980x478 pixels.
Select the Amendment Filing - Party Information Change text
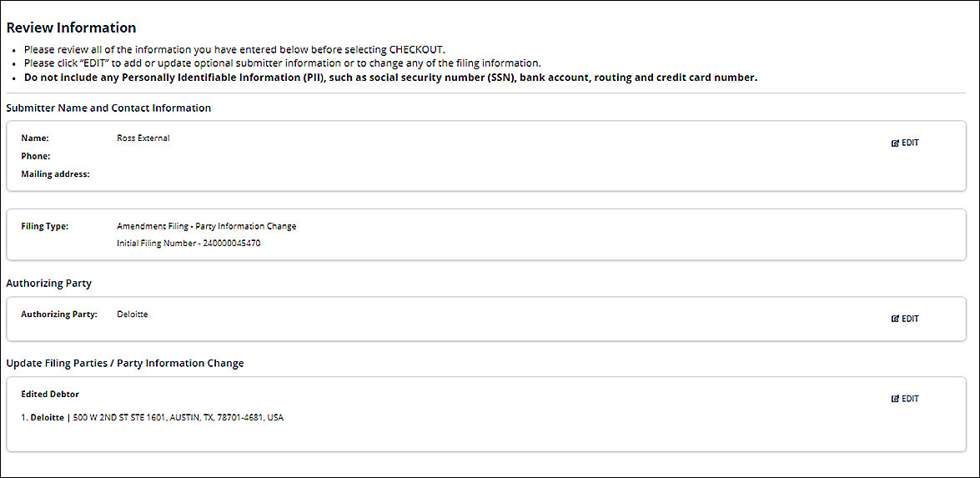click(x=206, y=226)
